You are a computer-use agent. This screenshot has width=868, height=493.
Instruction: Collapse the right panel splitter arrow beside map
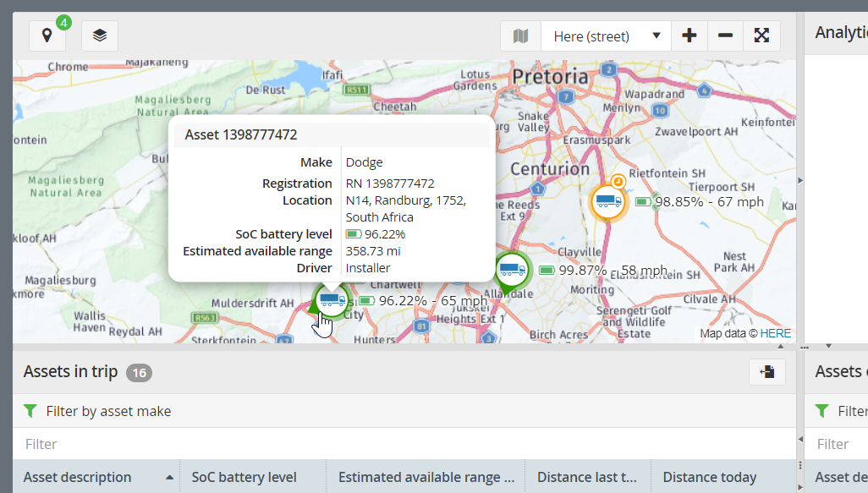coord(800,180)
